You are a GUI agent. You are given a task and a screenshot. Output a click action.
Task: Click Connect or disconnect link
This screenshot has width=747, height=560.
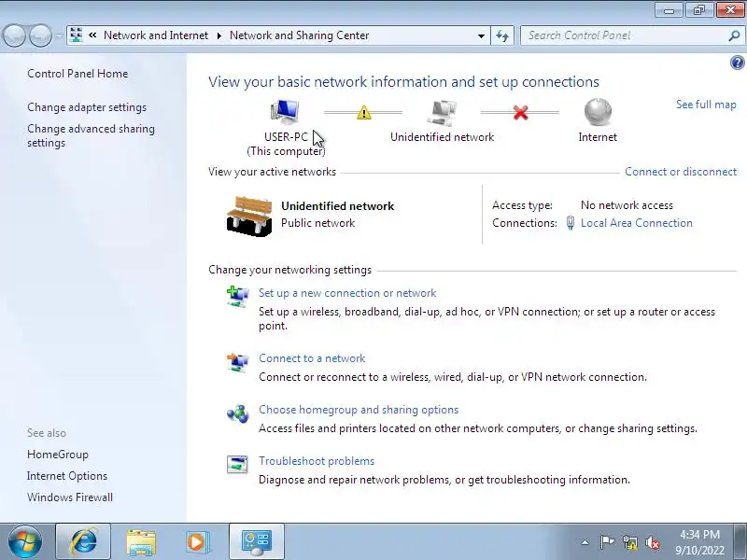tap(681, 172)
